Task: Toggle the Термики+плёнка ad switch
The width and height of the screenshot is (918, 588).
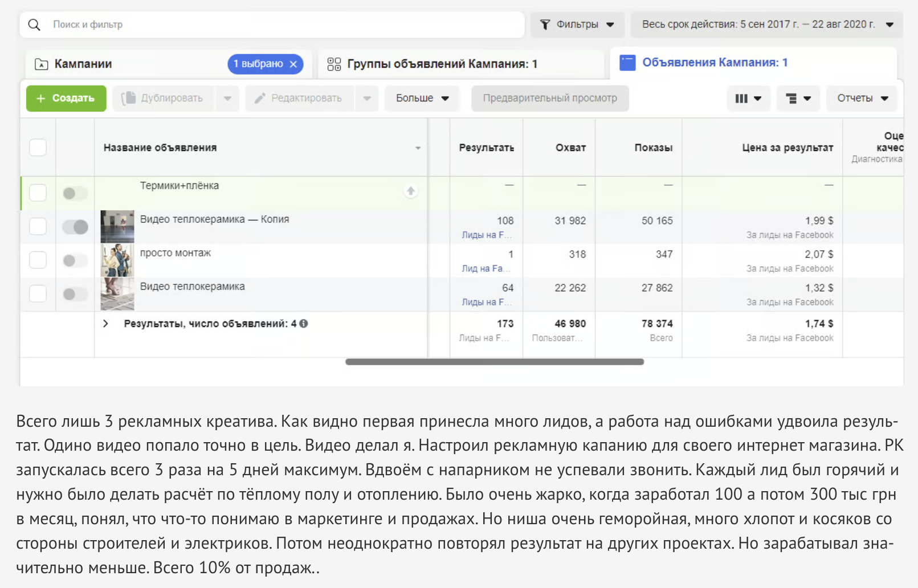Action: [75, 193]
